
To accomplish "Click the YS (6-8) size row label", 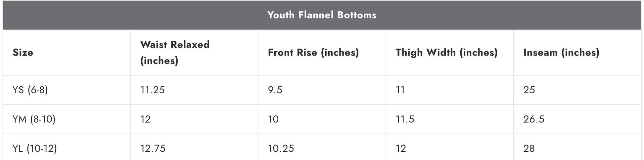I will pyautogui.click(x=30, y=90).
